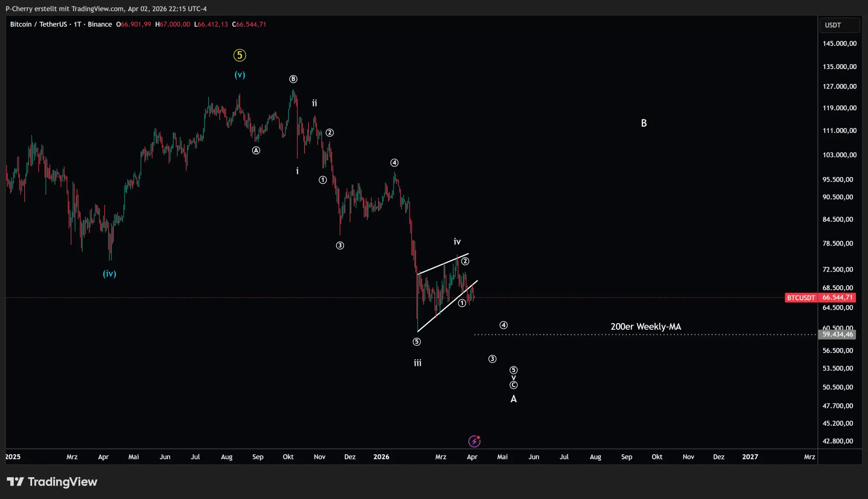Open the Binance exchange selector
The image size is (868, 499).
100,24
